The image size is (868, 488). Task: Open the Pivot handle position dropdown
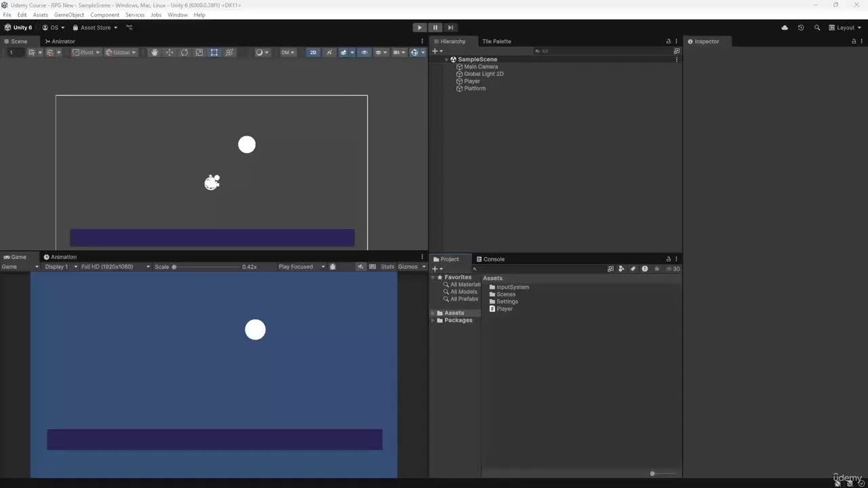click(x=86, y=52)
